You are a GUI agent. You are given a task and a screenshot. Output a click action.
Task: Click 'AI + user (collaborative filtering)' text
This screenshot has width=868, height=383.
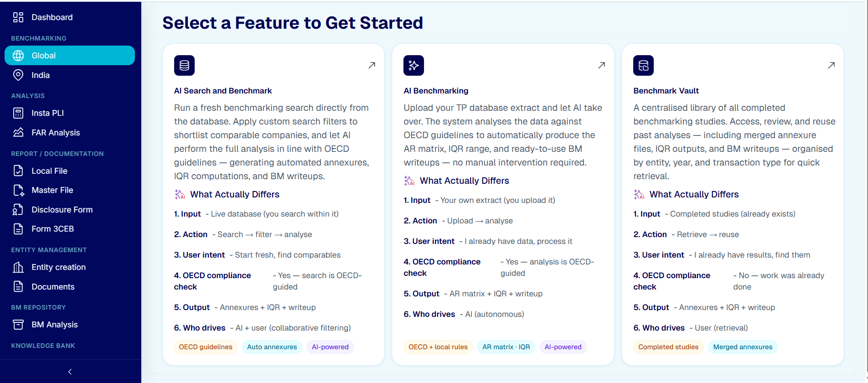tap(293, 328)
